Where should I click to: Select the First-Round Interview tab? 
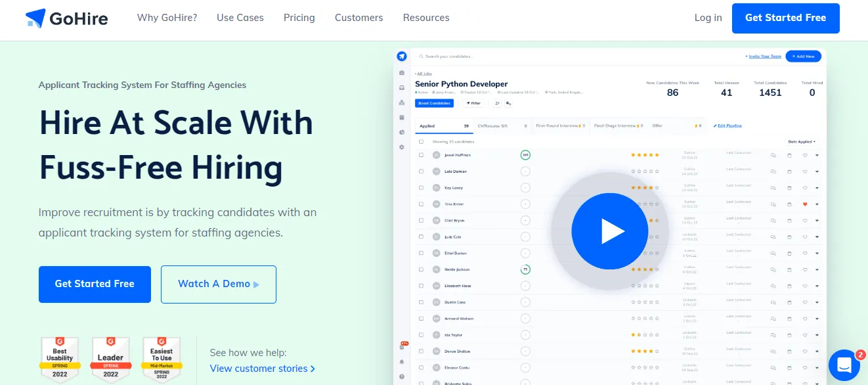(x=560, y=125)
